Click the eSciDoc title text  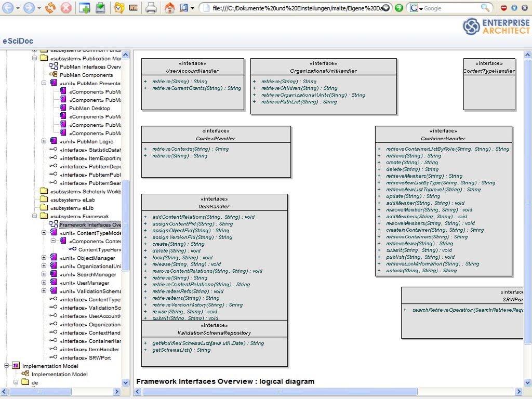tap(18, 41)
